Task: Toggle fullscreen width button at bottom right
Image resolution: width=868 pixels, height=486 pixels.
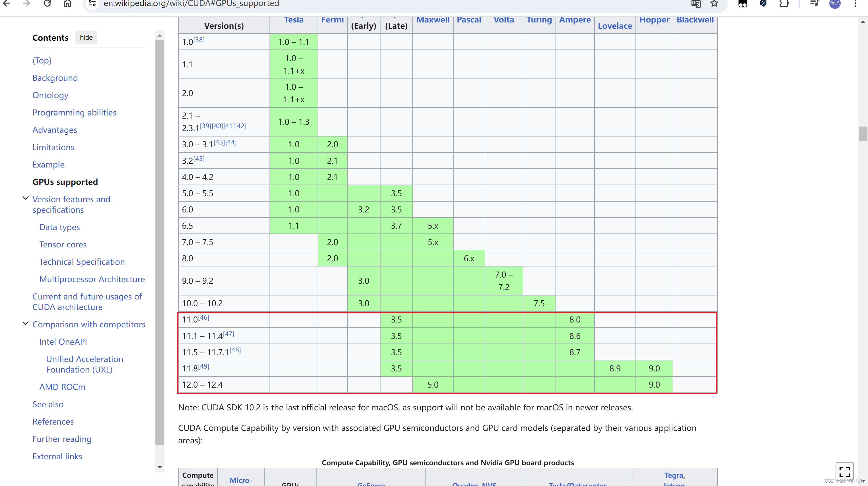Action: coord(844,471)
